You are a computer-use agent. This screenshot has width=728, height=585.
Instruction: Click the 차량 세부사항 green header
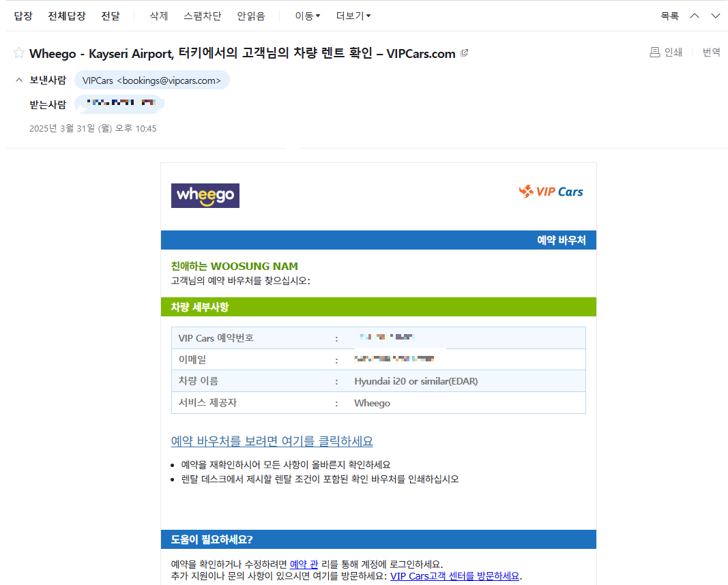(x=379, y=307)
